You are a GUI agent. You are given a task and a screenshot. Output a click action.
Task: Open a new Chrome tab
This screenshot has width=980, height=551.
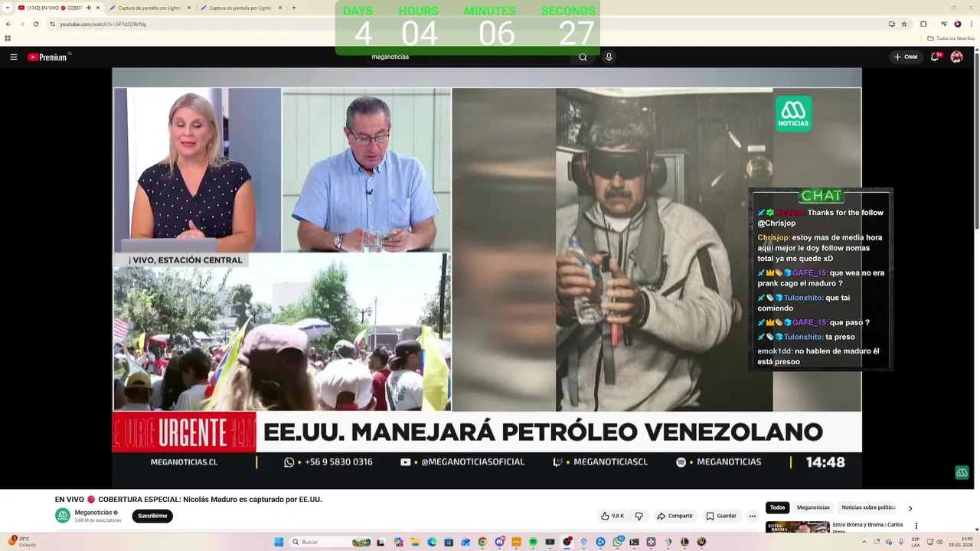pos(294,8)
